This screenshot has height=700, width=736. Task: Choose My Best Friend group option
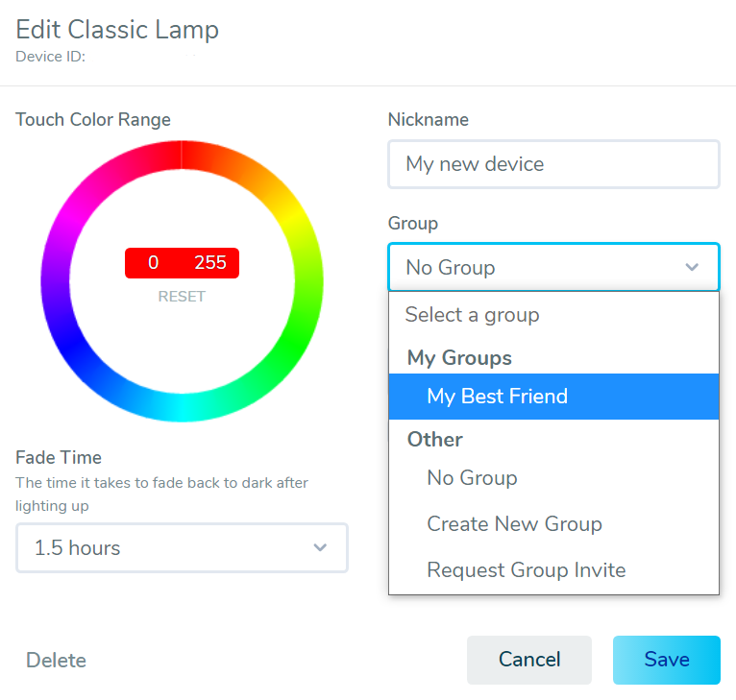click(553, 397)
